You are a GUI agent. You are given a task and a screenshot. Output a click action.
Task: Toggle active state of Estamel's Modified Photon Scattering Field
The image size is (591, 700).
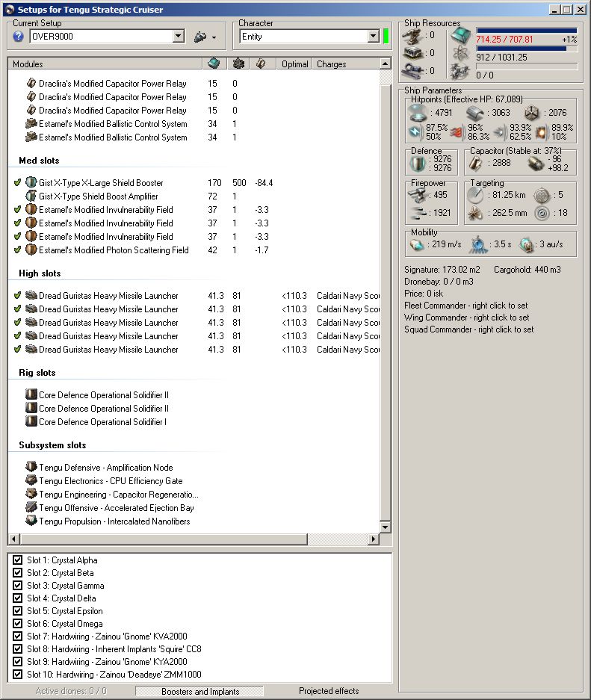(17, 250)
